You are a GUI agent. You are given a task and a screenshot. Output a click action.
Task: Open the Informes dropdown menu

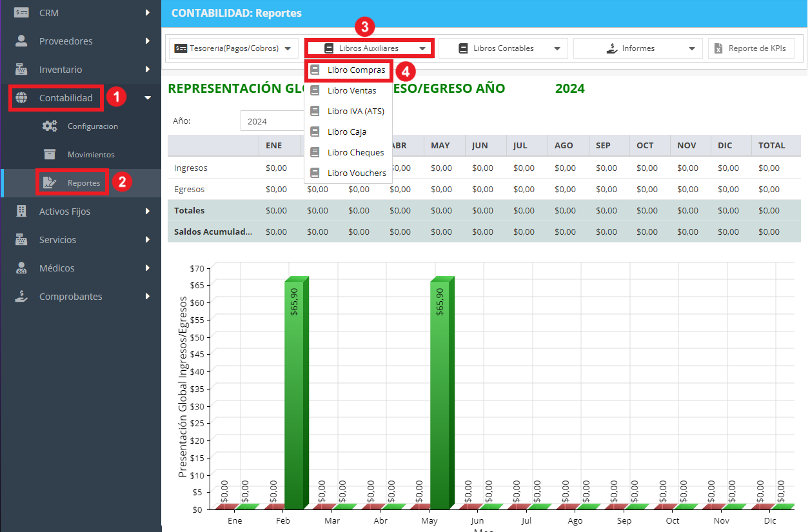click(638, 48)
